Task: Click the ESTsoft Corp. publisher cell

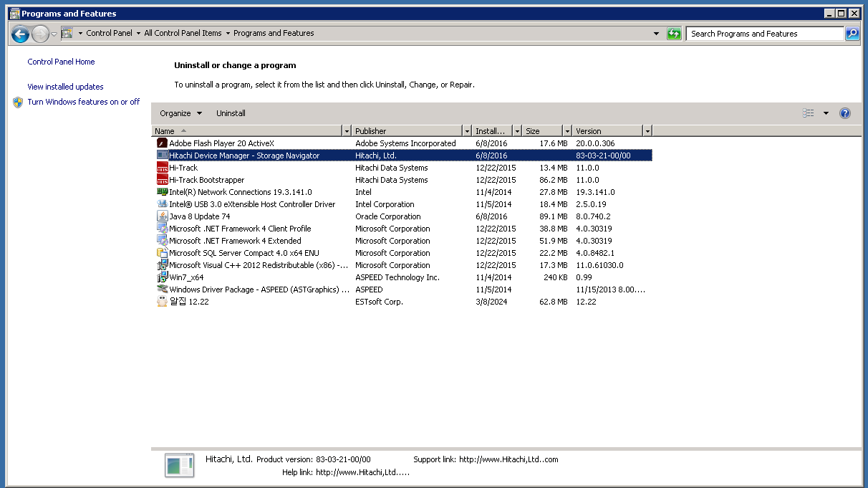Action: pos(379,302)
